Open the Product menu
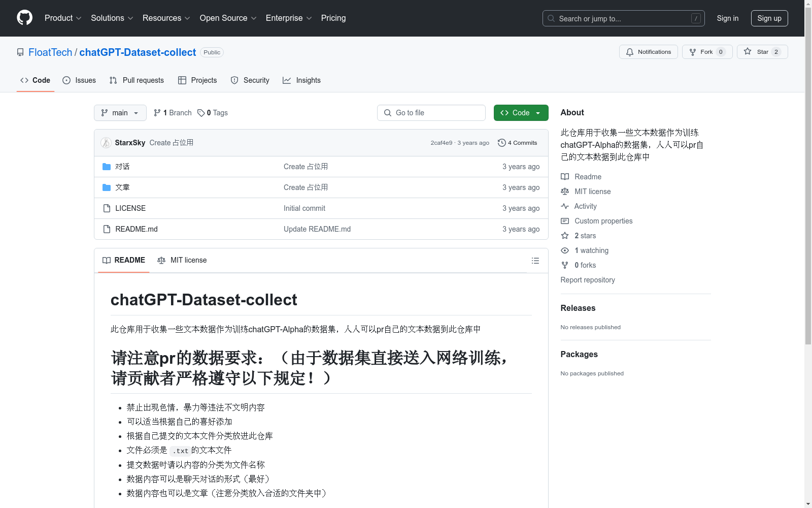This screenshot has width=812, height=508. point(63,18)
